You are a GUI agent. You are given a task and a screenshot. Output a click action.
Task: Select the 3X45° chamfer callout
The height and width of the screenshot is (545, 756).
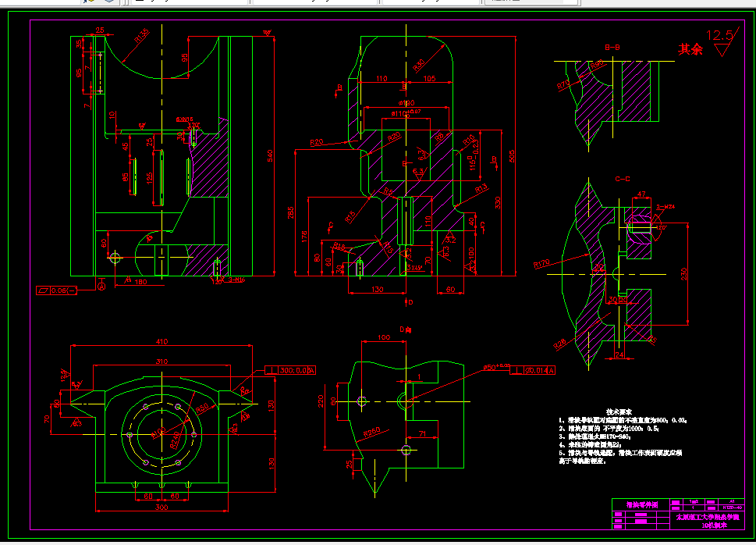(x=414, y=267)
